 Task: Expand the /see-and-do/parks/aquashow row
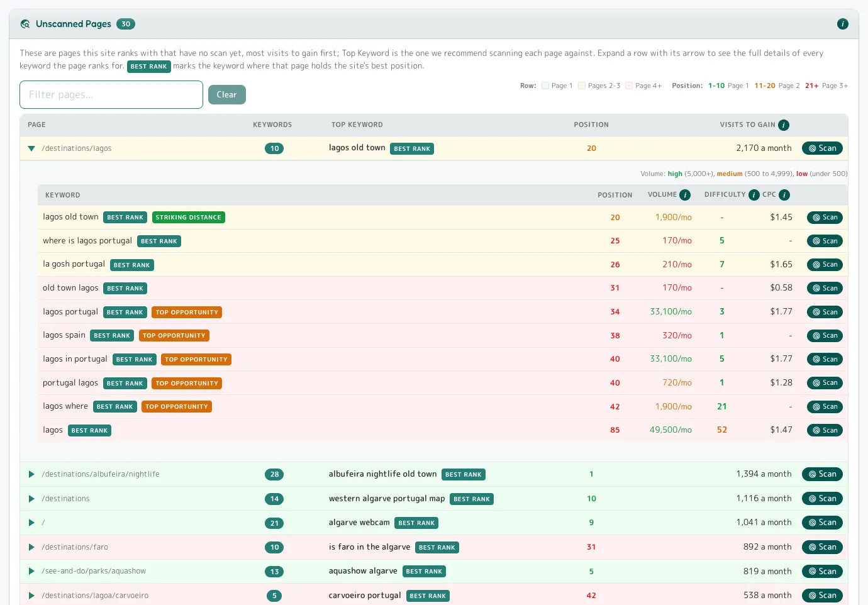[31, 571]
